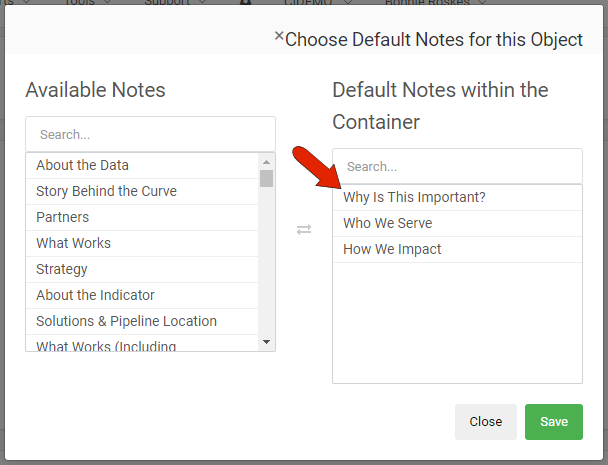Select 'About the Data' note
Image resolution: width=608 pixels, height=465 pixels.
pos(82,165)
